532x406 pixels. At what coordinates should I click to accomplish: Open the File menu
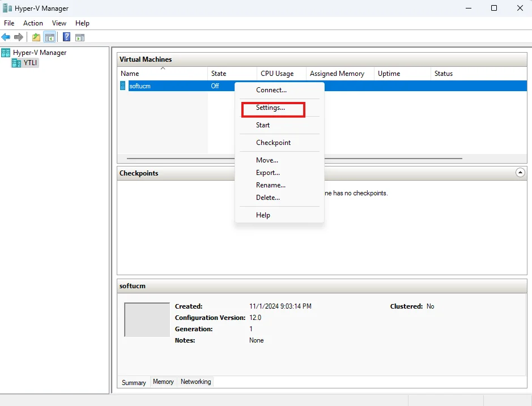tap(9, 23)
